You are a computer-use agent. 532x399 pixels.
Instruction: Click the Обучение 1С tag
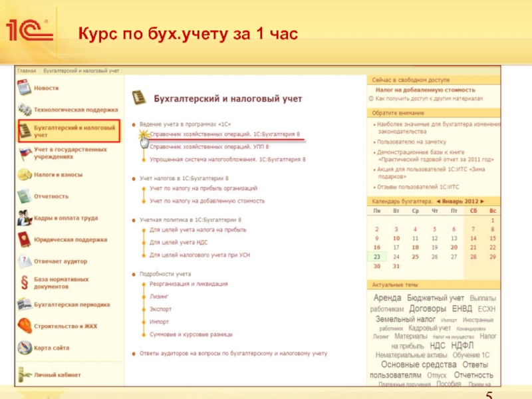pos(471,355)
